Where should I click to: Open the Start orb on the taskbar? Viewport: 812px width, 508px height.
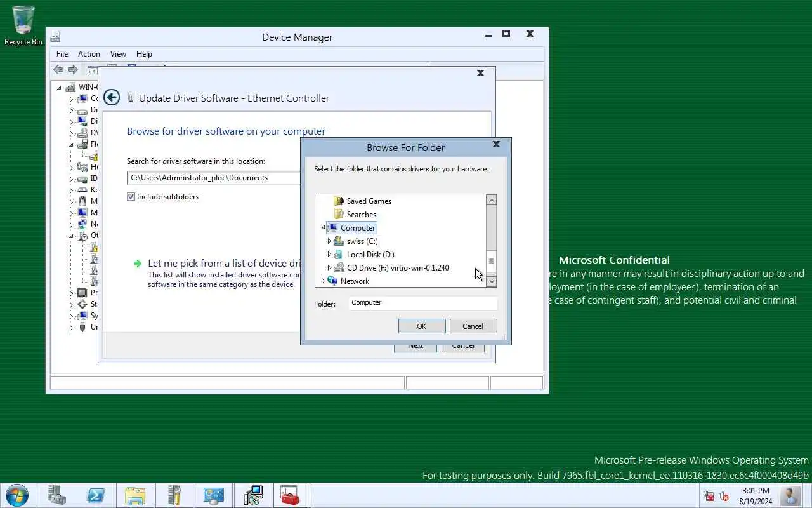click(x=16, y=495)
